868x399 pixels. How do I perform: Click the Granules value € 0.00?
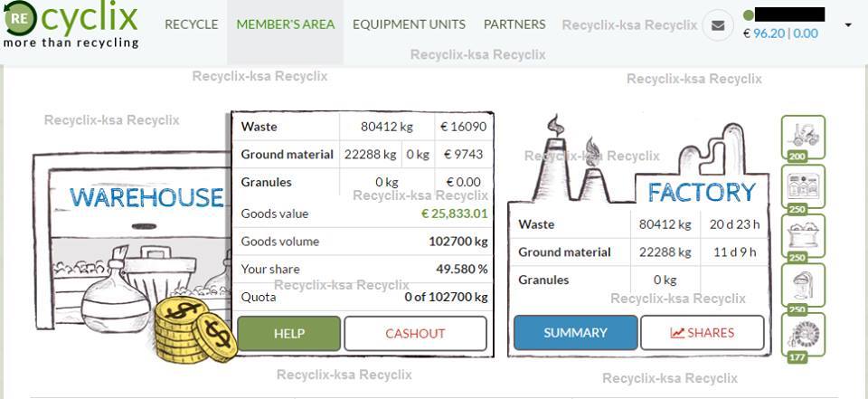(464, 183)
